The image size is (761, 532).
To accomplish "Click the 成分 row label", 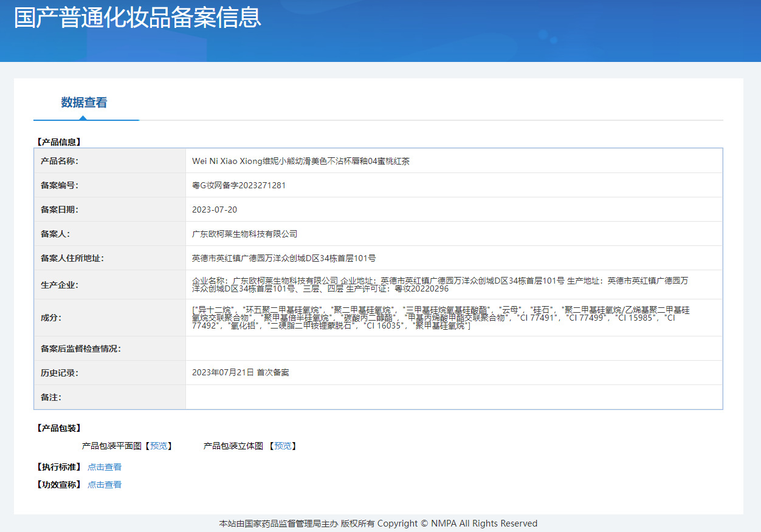I will click(x=51, y=318).
